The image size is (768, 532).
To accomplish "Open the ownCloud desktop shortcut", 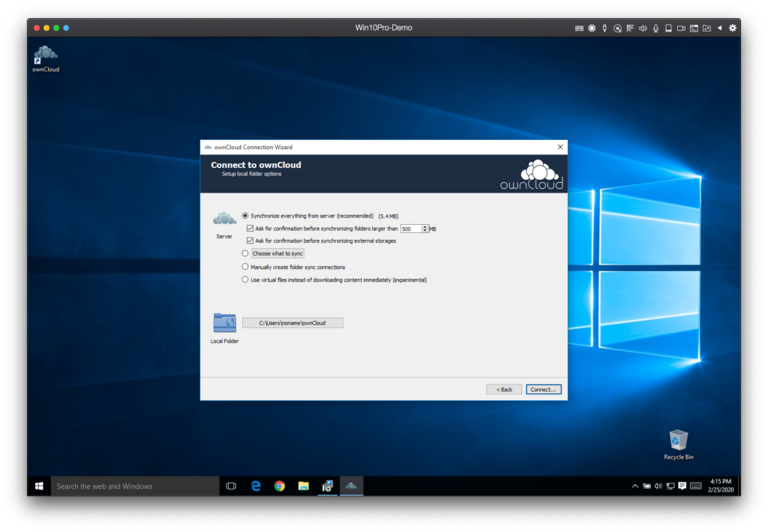I will pos(46,58).
